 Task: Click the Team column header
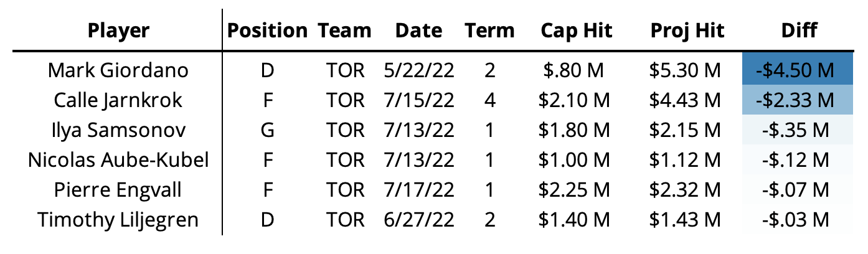click(345, 31)
